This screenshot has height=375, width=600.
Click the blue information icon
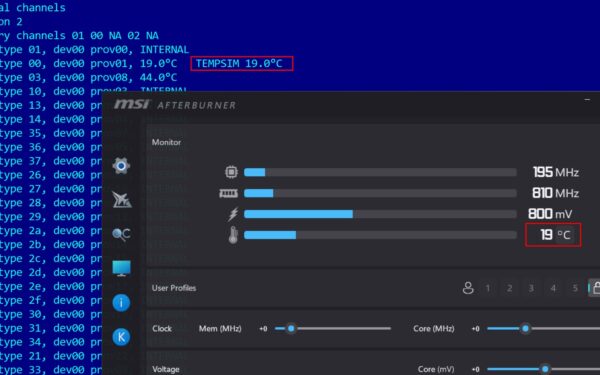click(x=121, y=303)
